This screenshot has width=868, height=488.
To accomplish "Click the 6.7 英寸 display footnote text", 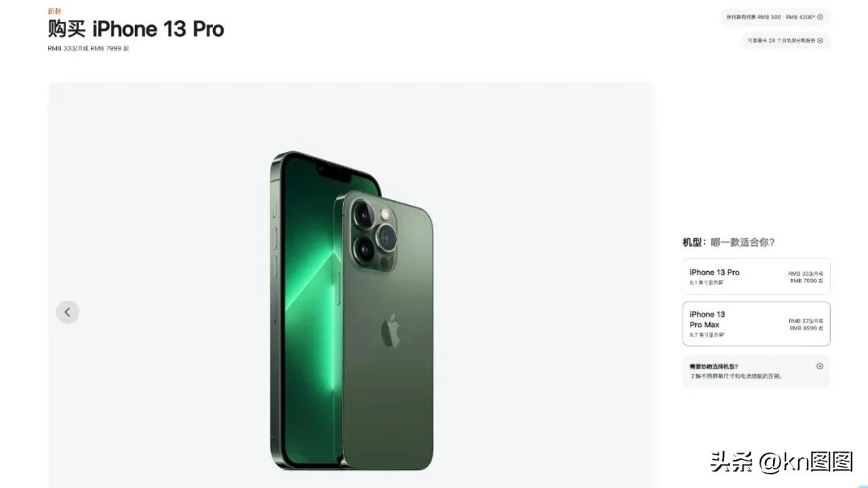I will pos(707,334).
